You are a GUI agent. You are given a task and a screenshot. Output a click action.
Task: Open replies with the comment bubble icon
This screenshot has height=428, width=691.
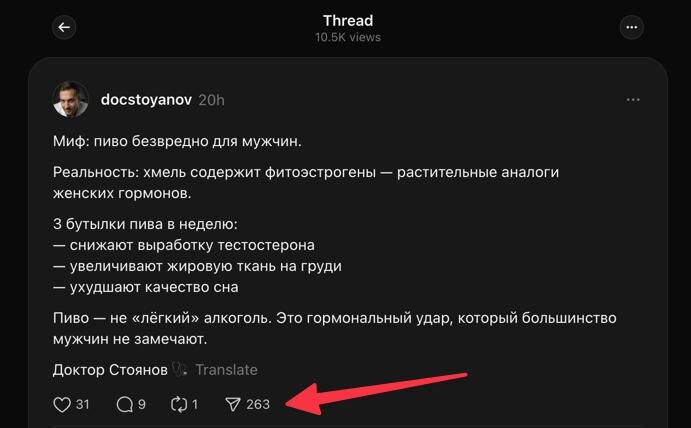pos(125,405)
